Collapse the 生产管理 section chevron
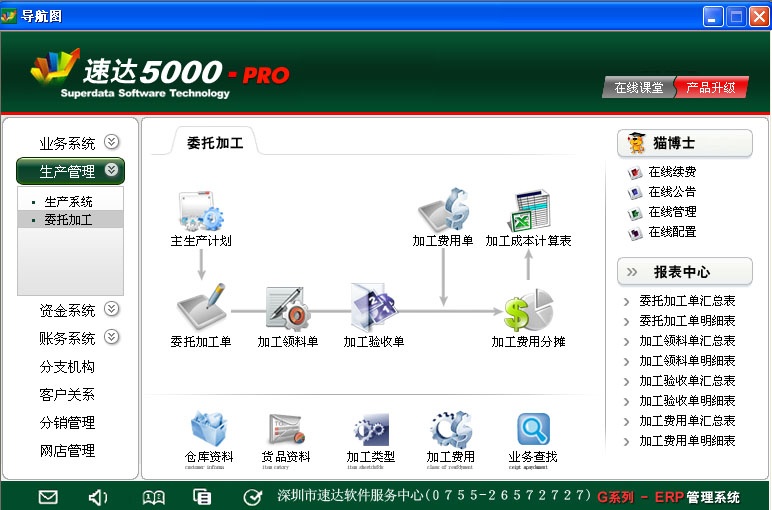The height and width of the screenshot is (510, 772). point(112,170)
